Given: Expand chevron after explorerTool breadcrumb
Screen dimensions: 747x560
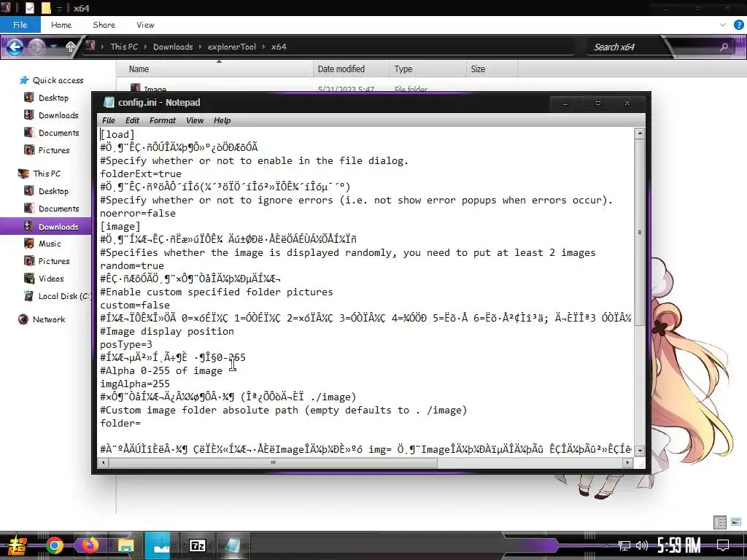Looking at the screenshot, I should 263,47.
